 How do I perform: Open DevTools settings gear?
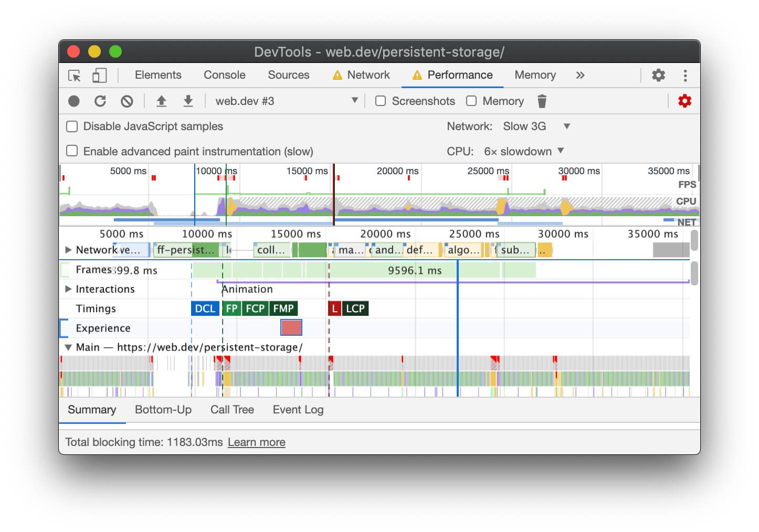tap(659, 75)
